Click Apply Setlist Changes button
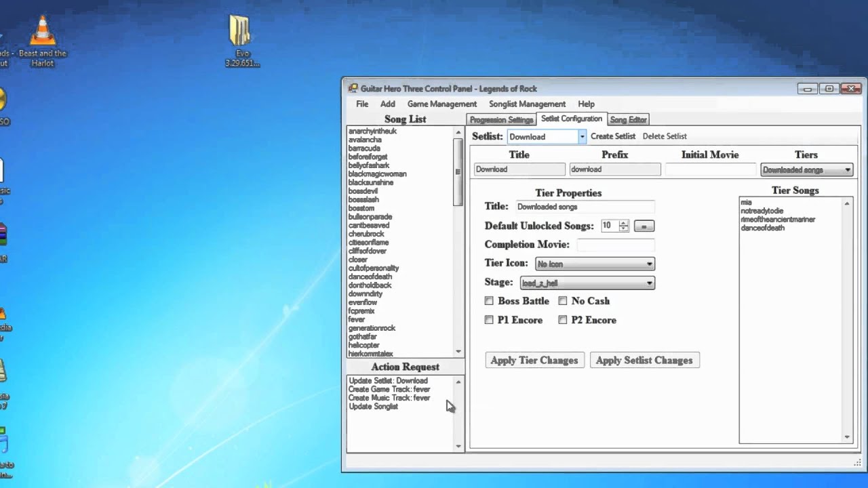This screenshot has height=488, width=868. [x=644, y=360]
